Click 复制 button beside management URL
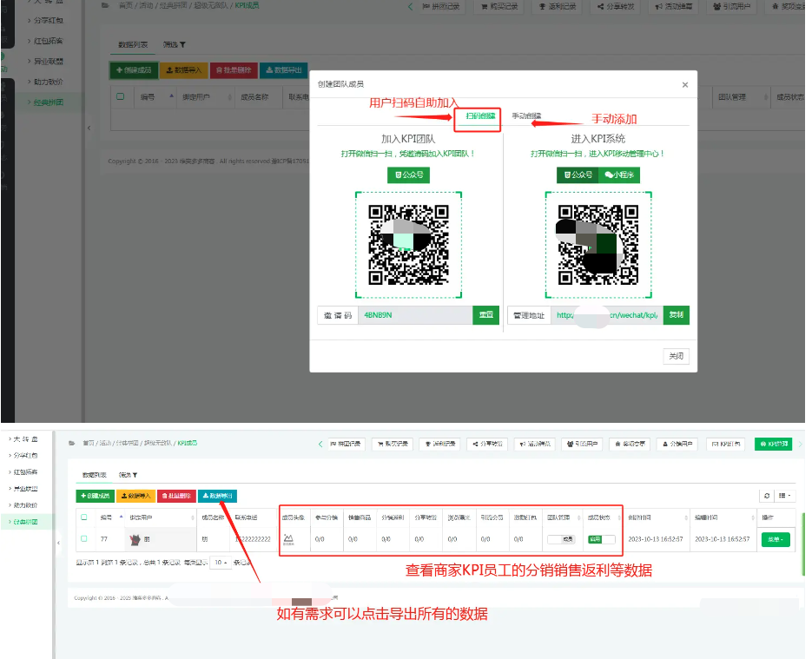 click(677, 315)
